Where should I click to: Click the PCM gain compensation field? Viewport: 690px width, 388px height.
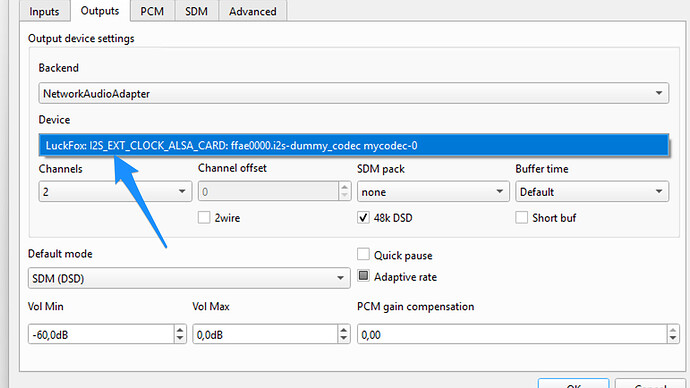coord(512,334)
